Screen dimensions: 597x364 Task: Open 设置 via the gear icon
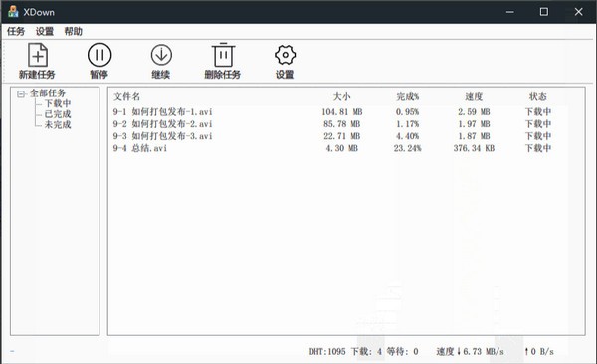click(285, 55)
